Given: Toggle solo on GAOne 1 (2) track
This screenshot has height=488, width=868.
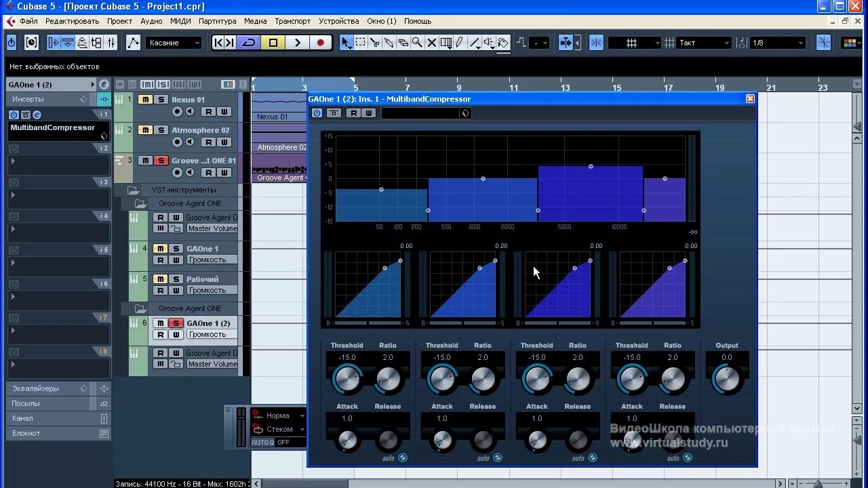Looking at the screenshot, I should [x=176, y=323].
